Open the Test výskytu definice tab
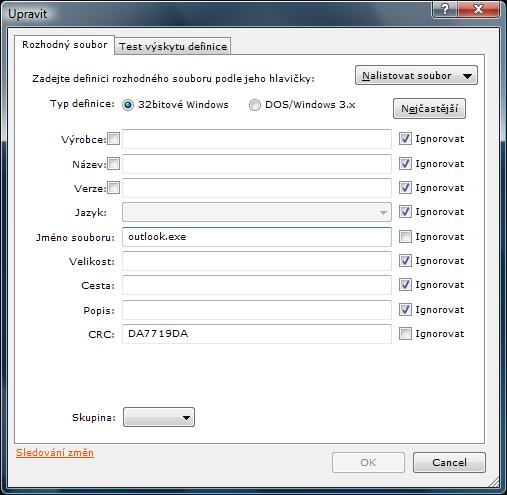The image size is (507, 495). coord(173,47)
